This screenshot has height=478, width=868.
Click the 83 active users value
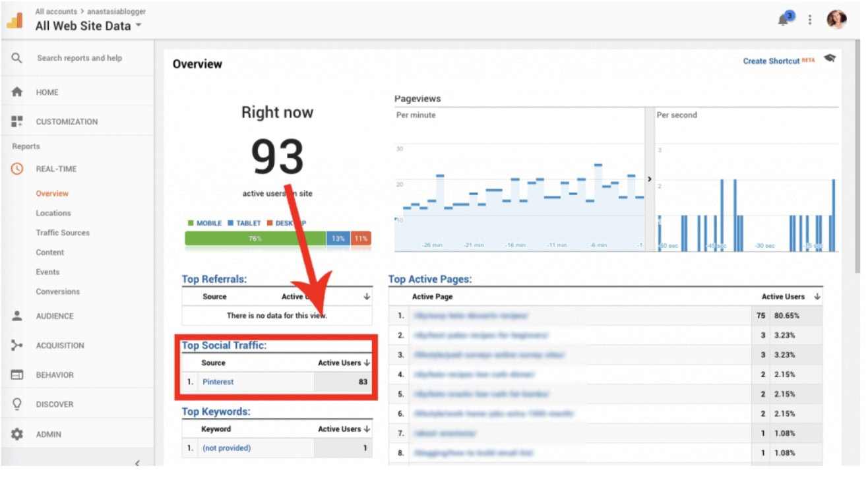pos(363,382)
